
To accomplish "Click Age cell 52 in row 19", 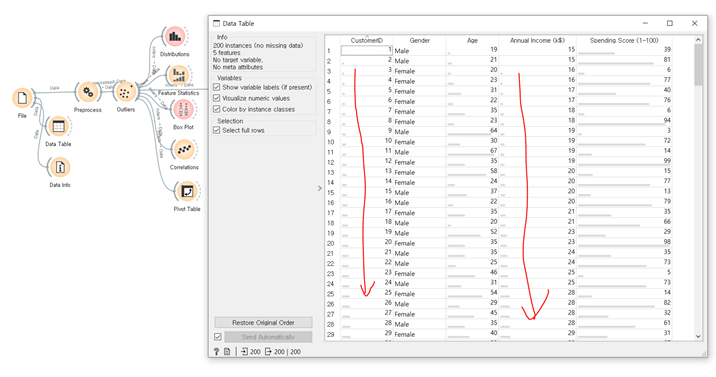I will tap(472, 233).
